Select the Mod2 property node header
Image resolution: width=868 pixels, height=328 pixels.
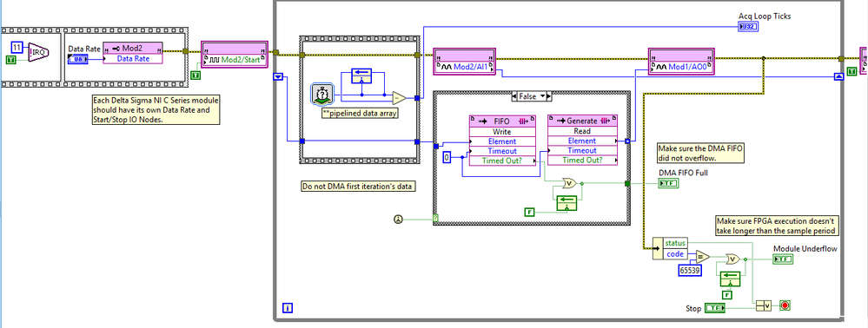point(133,48)
